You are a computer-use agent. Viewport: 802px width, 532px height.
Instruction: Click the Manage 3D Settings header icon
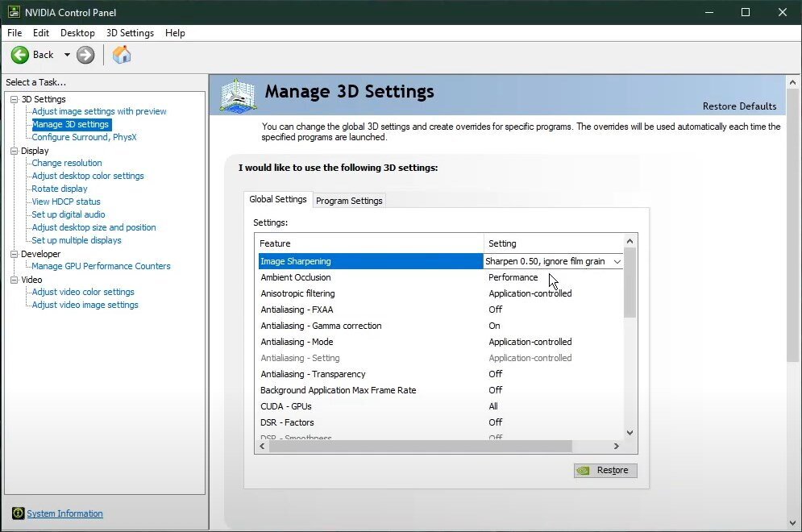pyautogui.click(x=238, y=95)
